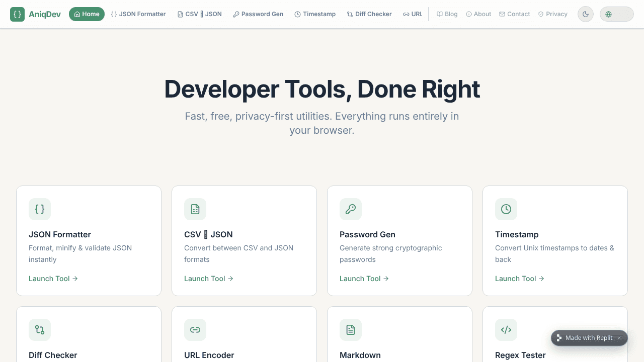Viewport: 644px width, 362px height.
Task: Click the AniqDev curly-braces logo icon
Action: pos(17,14)
